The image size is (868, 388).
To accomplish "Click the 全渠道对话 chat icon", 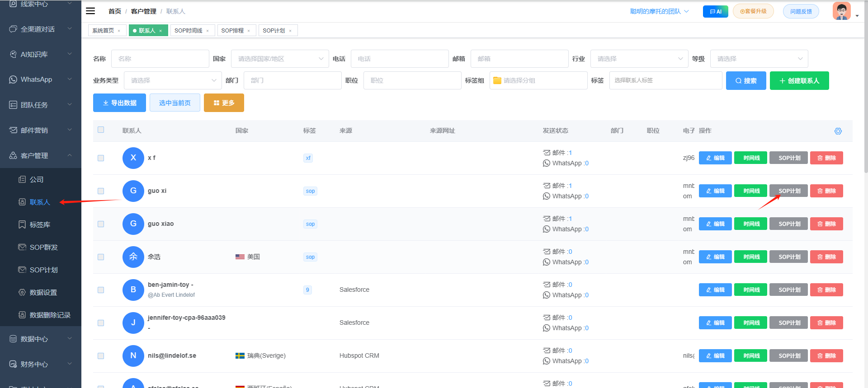I will (13, 29).
